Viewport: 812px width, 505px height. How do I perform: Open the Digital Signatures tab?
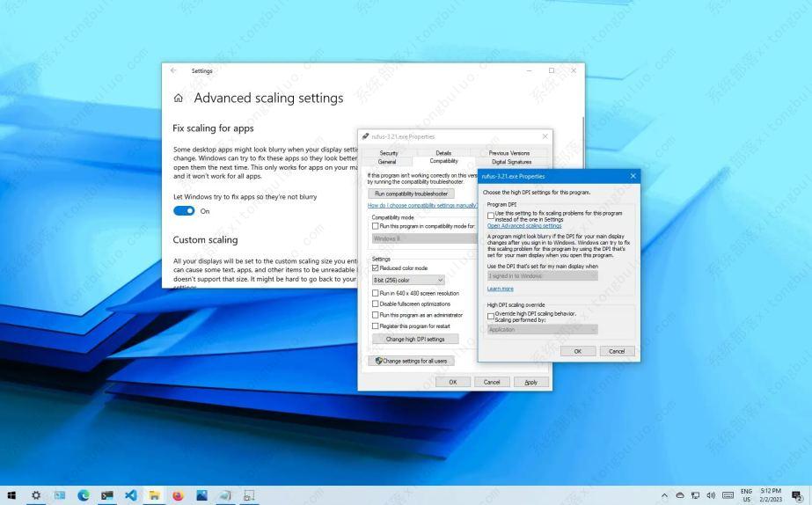click(x=511, y=162)
